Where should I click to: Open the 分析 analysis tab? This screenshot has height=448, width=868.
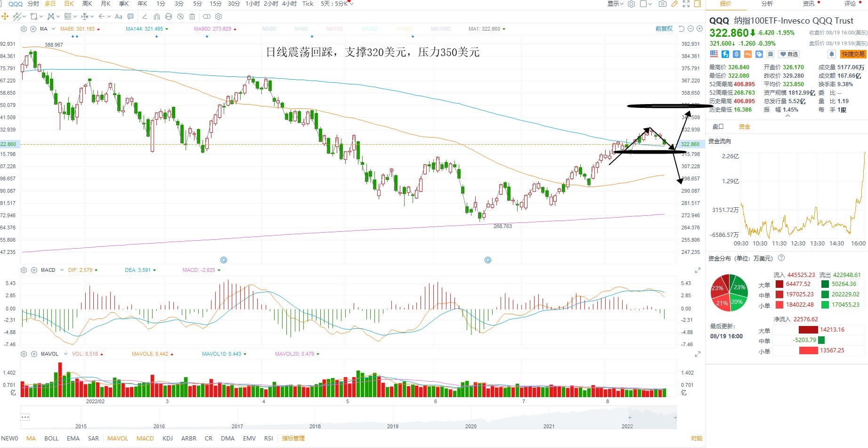(x=767, y=4)
